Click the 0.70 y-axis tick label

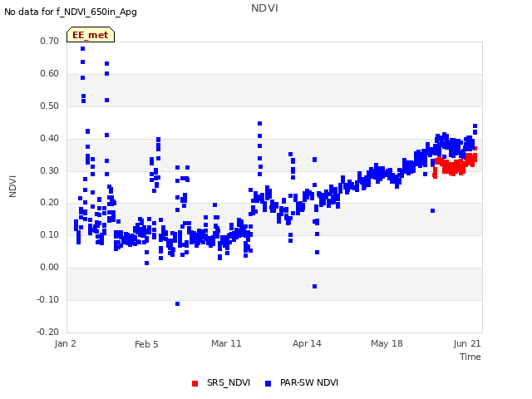click(x=50, y=41)
